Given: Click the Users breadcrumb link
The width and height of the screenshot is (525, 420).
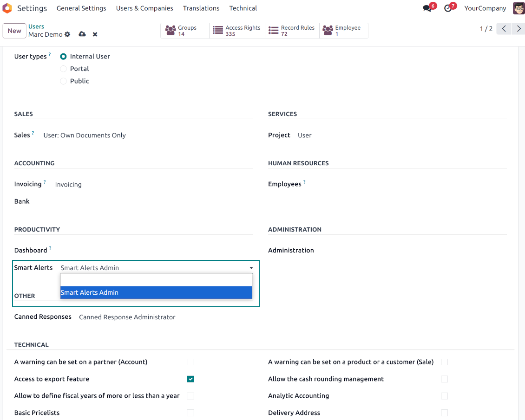Looking at the screenshot, I should click(x=36, y=26).
